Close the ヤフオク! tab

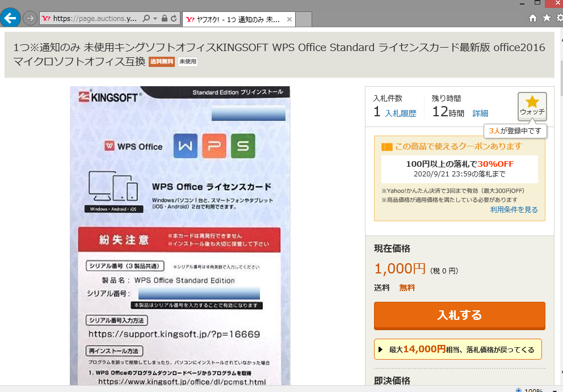click(x=289, y=19)
